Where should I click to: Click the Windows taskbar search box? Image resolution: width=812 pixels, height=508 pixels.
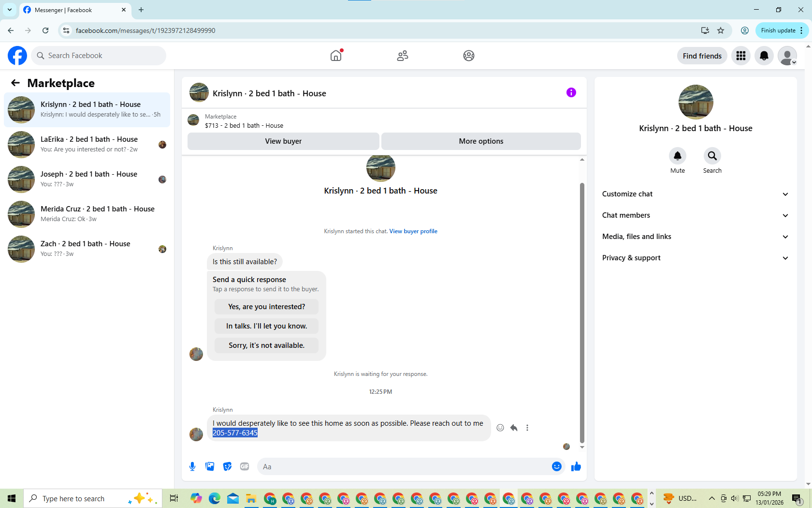coord(93,498)
